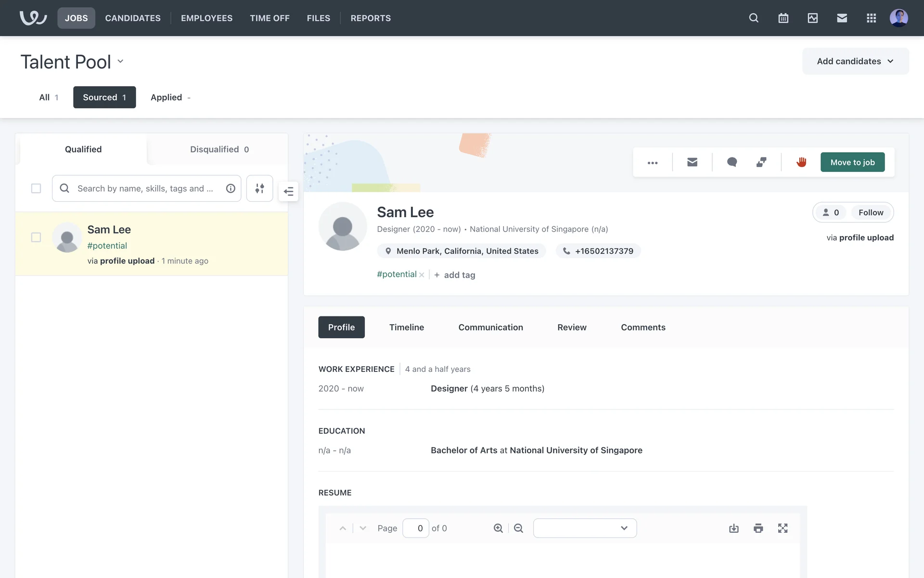The height and width of the screenshot is (578, 924).
Task: Open the calendar icon in header
Action: tap(783, 18)
